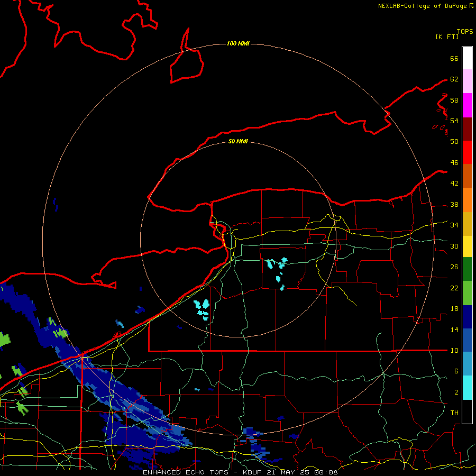Click the dark green segment of the color scale

[467, 269]
